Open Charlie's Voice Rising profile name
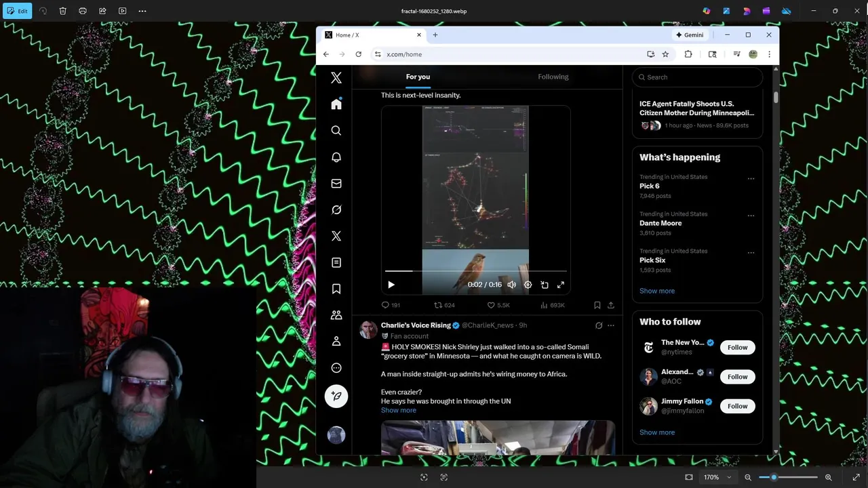Image resolution: width=868 pixels, height=488 pixels. pos(416,326)
